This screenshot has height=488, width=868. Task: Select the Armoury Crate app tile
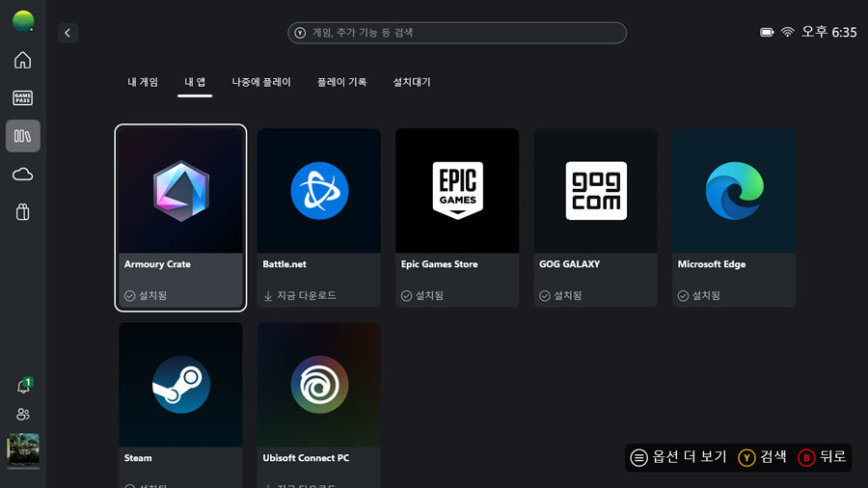click(x=180, y=218)
